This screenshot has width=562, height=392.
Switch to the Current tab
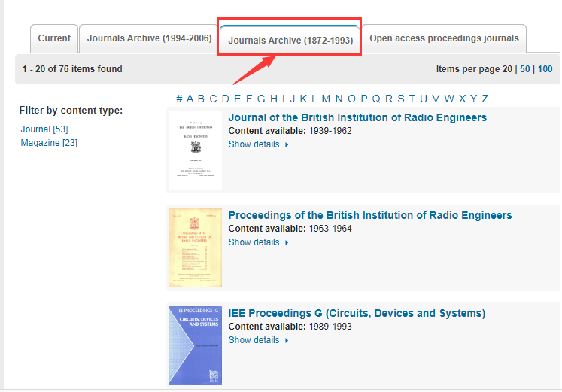54,38
